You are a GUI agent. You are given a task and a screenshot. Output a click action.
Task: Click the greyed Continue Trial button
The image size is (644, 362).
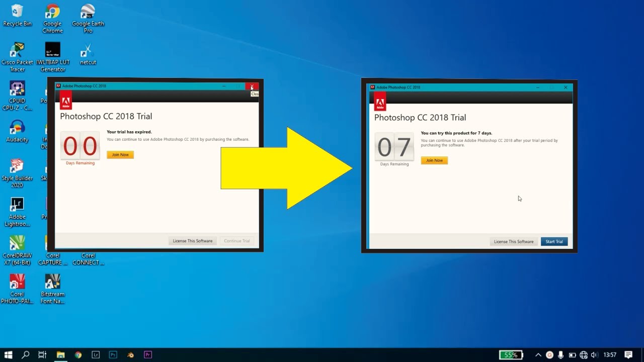pos(237,241)
